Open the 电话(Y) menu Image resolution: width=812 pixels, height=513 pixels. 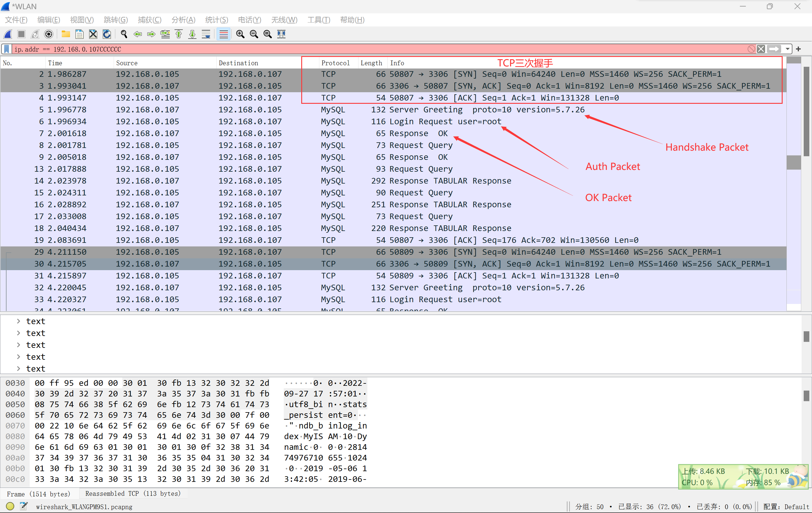(x=250, y=20)
